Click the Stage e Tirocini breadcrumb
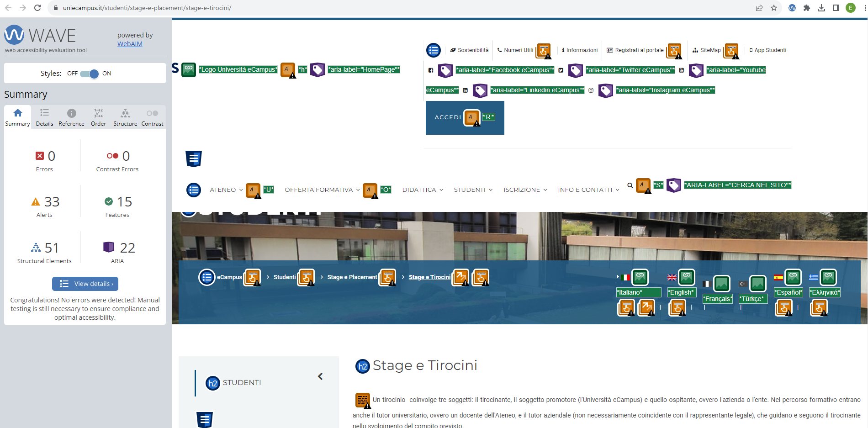Screen dimensions: 868x428 tap(429, 277)
